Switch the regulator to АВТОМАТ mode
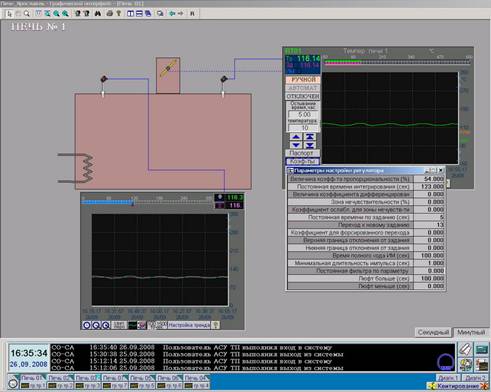 (303, 88)
